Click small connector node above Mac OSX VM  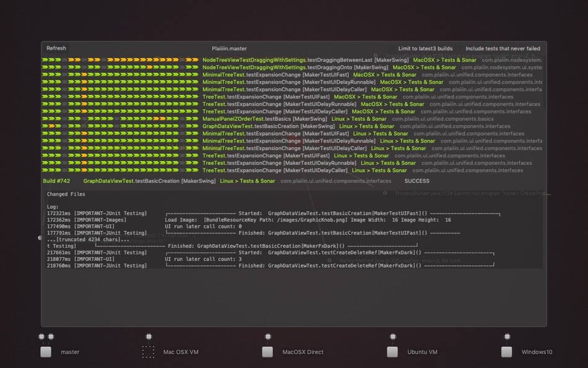(x=149, y=336)
